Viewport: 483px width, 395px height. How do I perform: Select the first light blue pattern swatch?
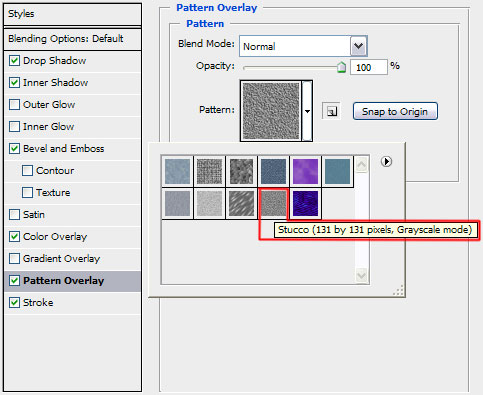[x=177, y=171]
